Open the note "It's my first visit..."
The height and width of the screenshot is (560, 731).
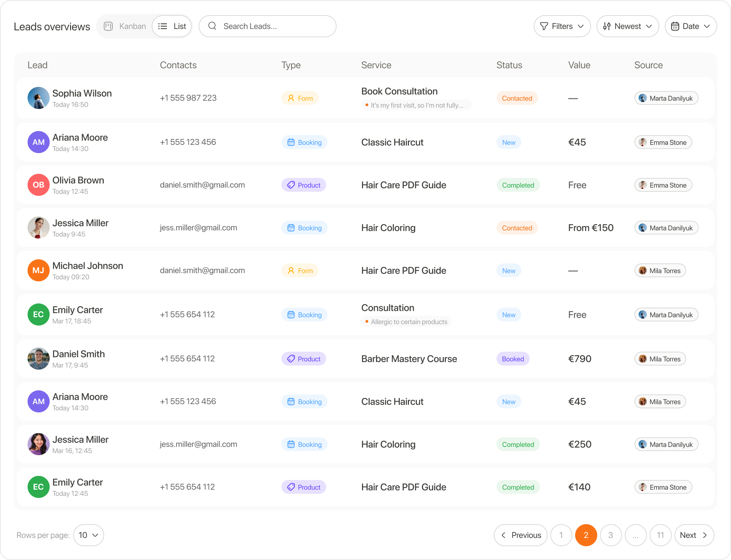pyautogui.click(x=416, y=105)
